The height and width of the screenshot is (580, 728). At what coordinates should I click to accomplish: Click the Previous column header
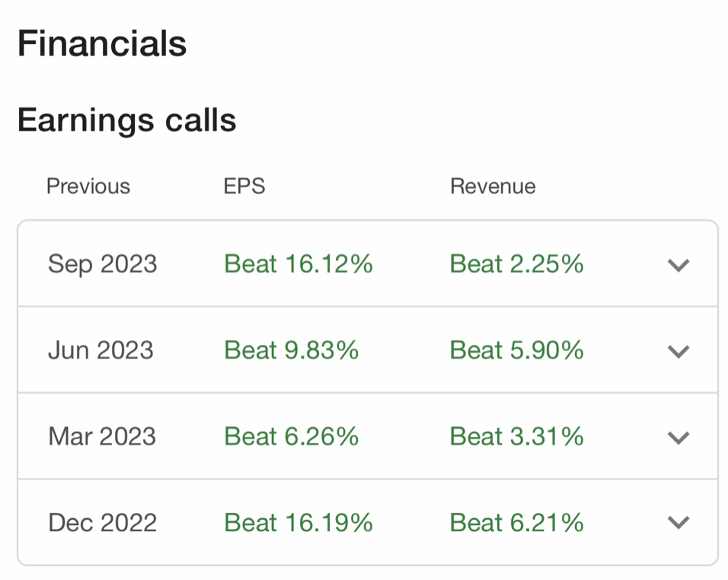88,186
